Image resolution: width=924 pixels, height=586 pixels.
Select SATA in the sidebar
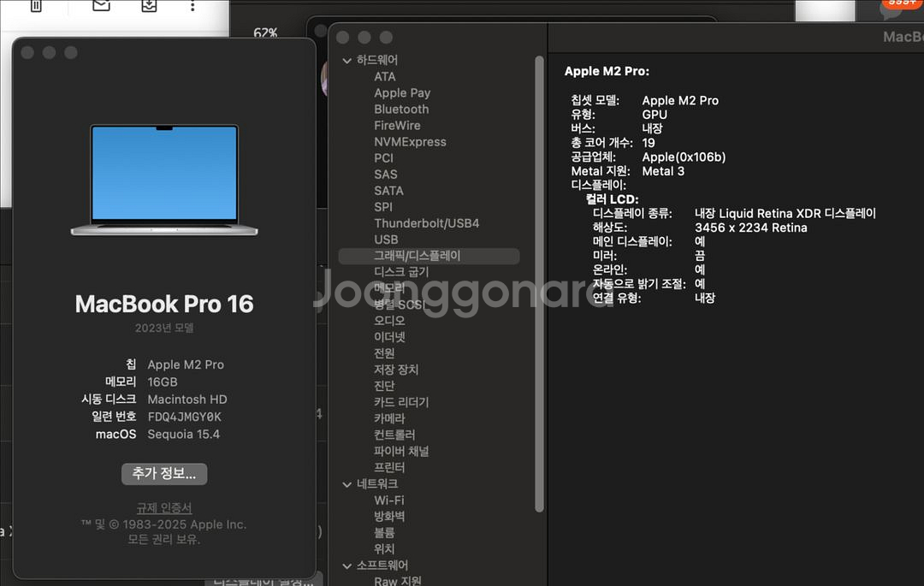tap(389, 191)
